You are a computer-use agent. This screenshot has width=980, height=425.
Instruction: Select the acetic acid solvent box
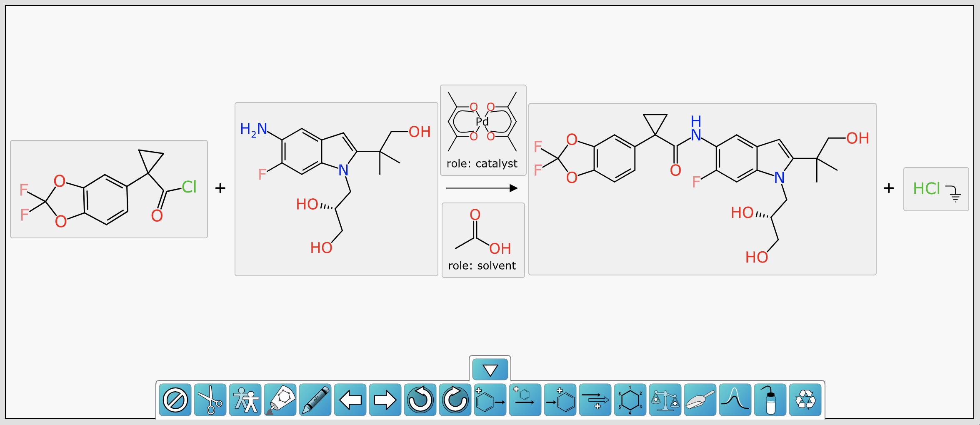pyautogui.click(x=483, y=240)
